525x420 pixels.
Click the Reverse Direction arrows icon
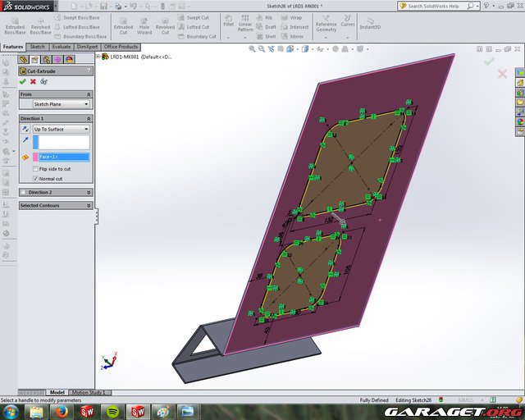(25, 129)
